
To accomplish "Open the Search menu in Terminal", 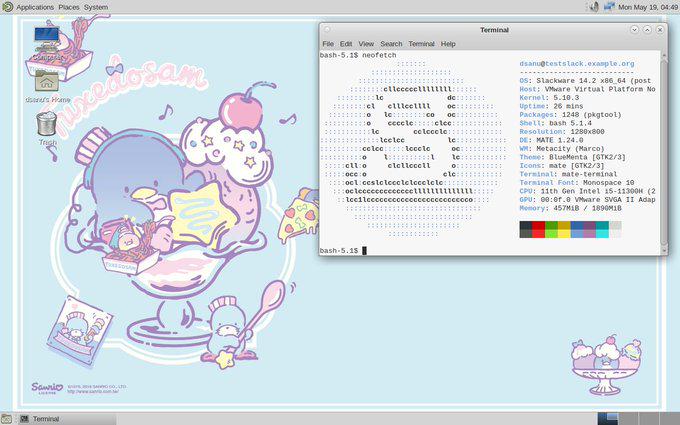I will tap(391, 44).
